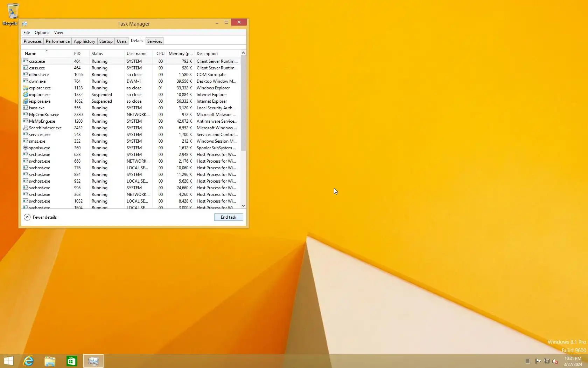Image resolution: width=588 pixels, height=368 pixels.
Task: Click the SearchIndexer.exe process icon
Action: coord(26,128)
